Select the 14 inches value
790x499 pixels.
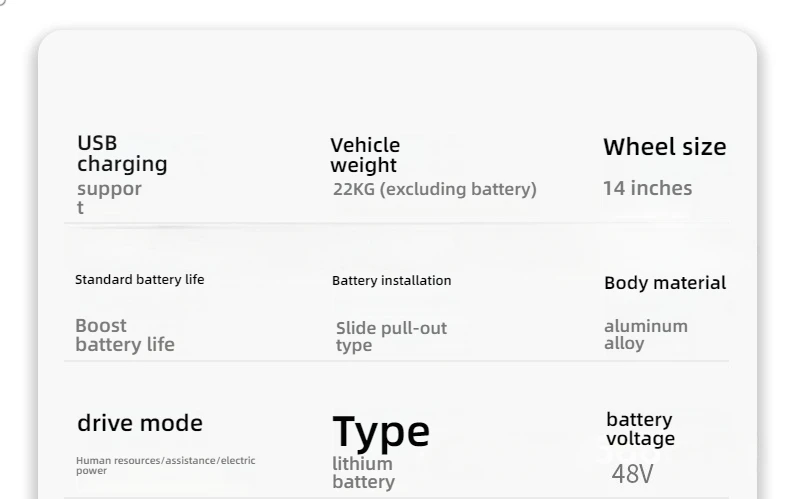[647, 188]
